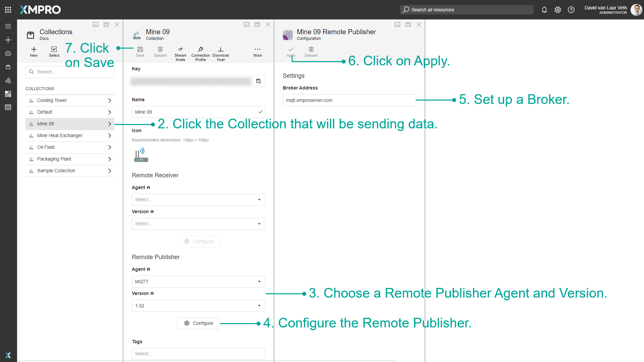Image resolution: width=644 pixels, height=362 pixels.
Task: Open the XMPro app launcher grid
Action: [8, 9]
